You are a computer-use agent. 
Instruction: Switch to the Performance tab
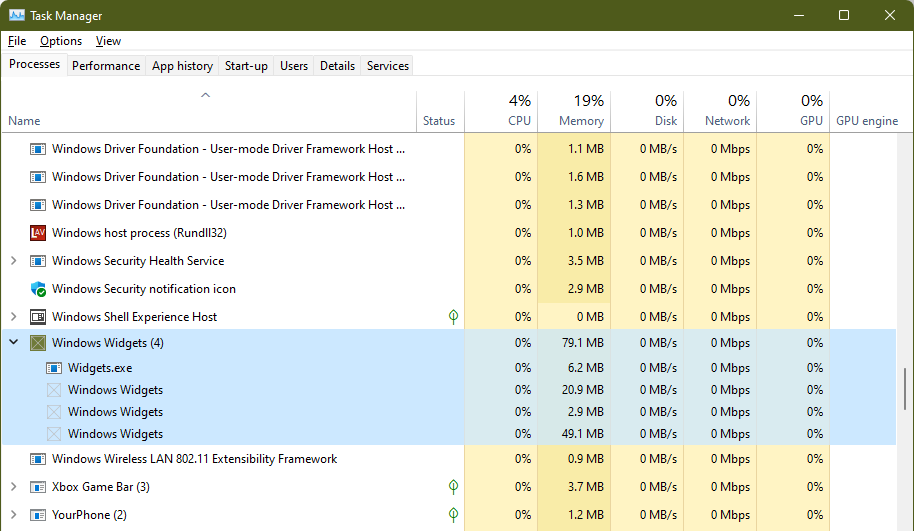tap(106, 66)
